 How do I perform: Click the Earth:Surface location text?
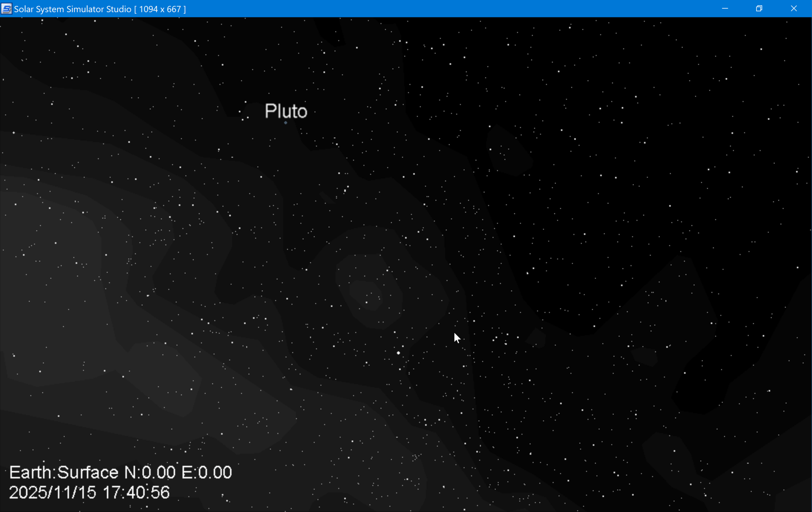pos(64,473)
